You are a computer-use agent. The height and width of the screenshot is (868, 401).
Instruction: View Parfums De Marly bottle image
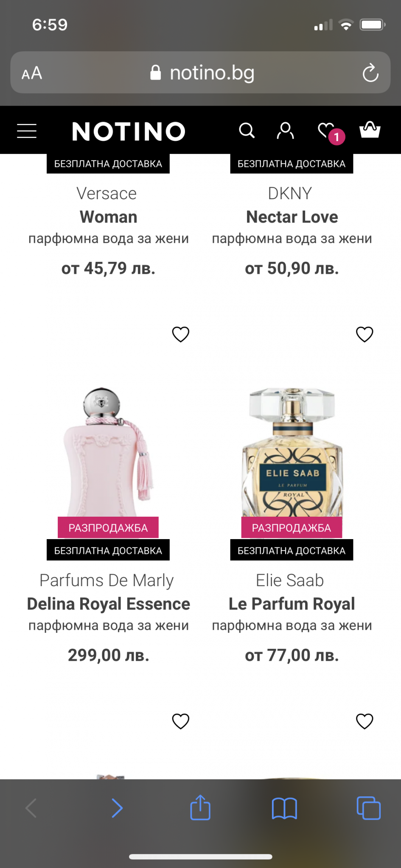pos(108,452)
